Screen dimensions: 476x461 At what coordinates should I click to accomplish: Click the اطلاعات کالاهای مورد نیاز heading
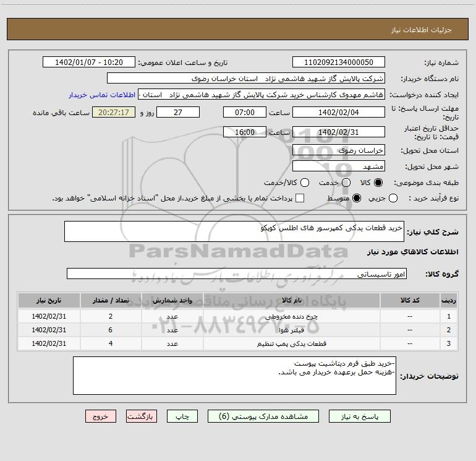pos(412,252)
